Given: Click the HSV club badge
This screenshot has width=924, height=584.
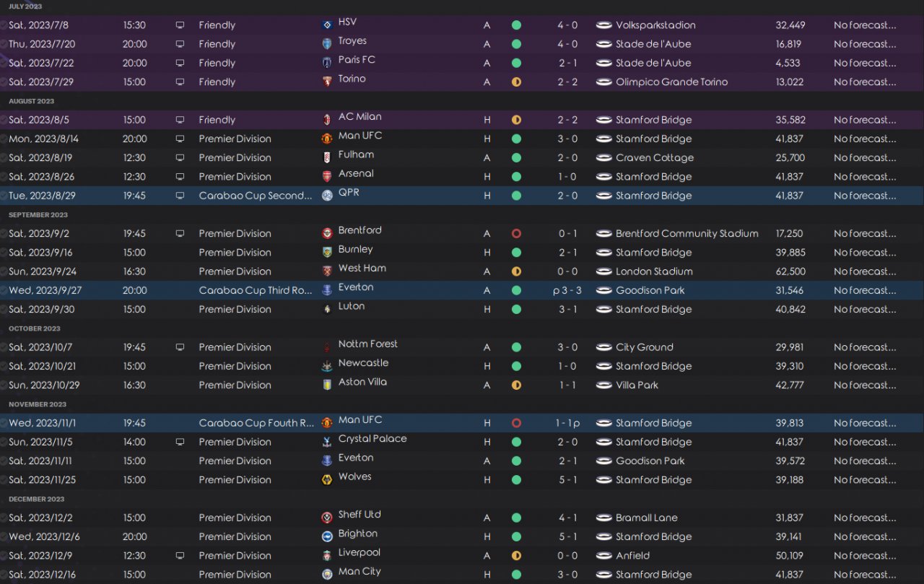Looking at the screenshot, I should pyautogui.click(x=327, y=25).
